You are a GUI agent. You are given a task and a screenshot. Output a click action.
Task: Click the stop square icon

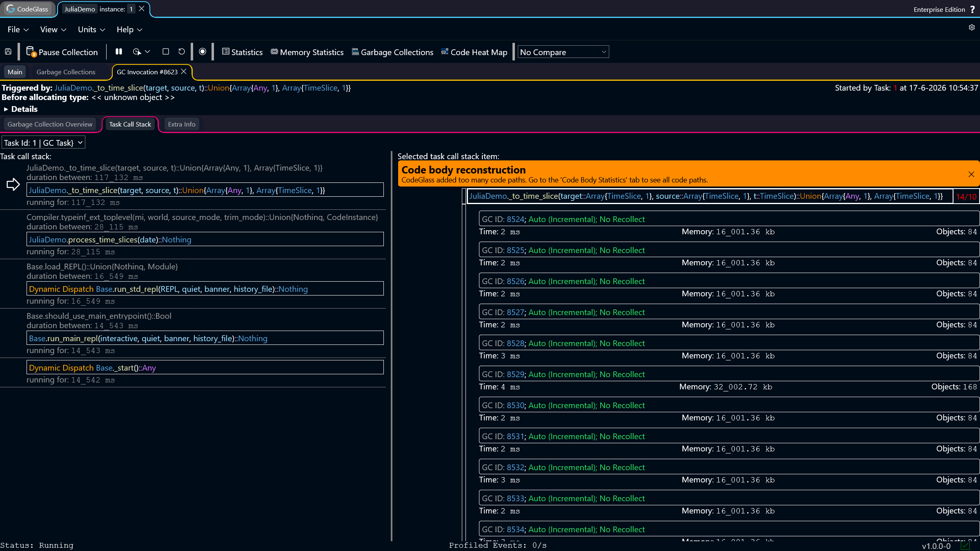[x=165, y=52]
